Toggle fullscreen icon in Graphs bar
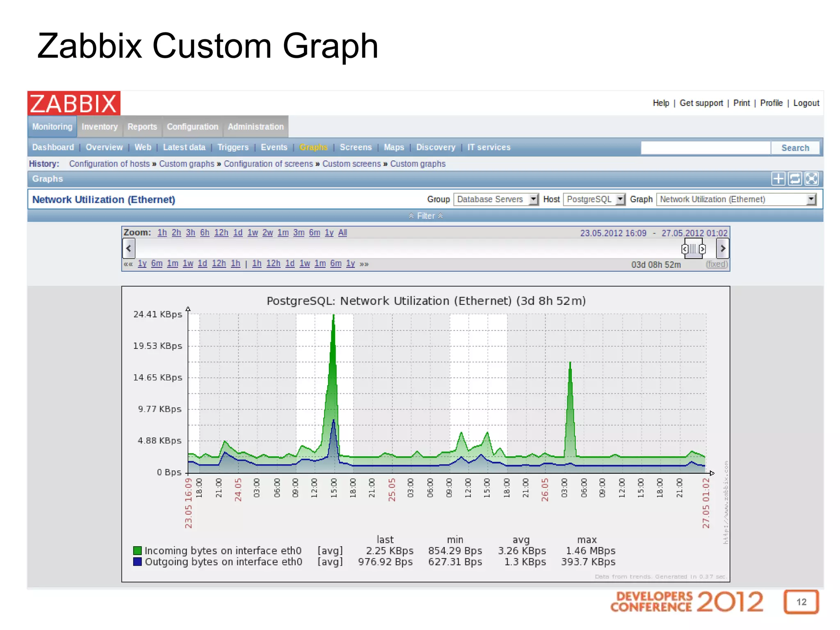Image resolution: width=840 pixels, height=630 pixels. tap(811, 179)
